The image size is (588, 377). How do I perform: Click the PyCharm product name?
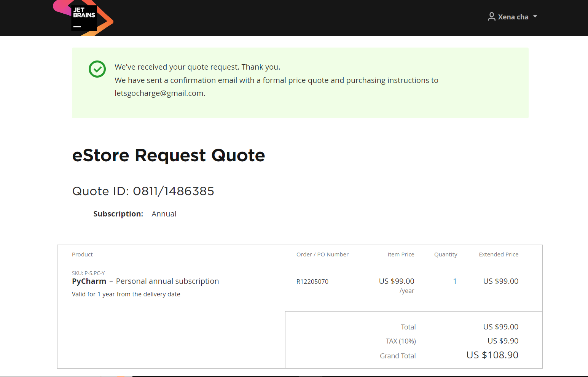pos(89,281)
